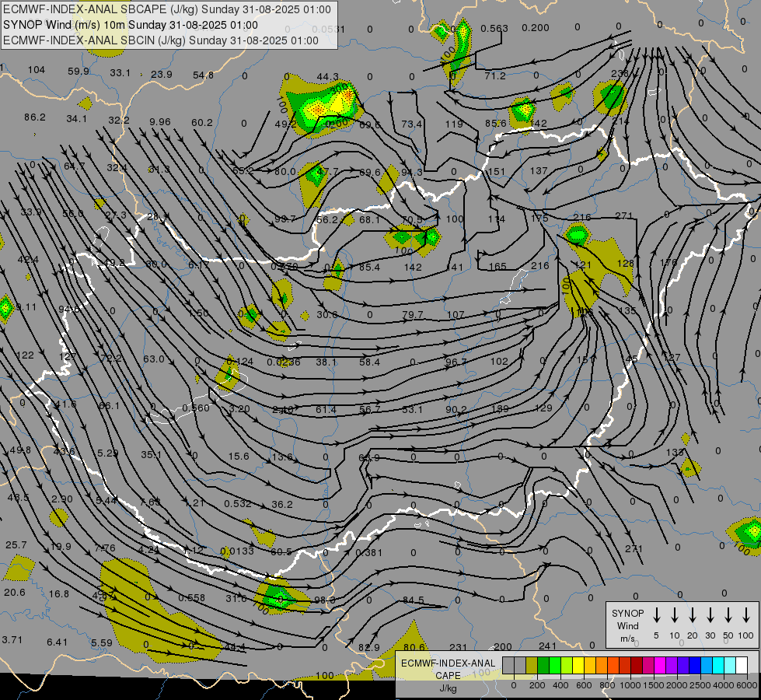Viewport: 761px width, 700px height.
Task: Click the 1000 tick label on CAPE scale
Action: pyautogui.click(x=630, y=685)
